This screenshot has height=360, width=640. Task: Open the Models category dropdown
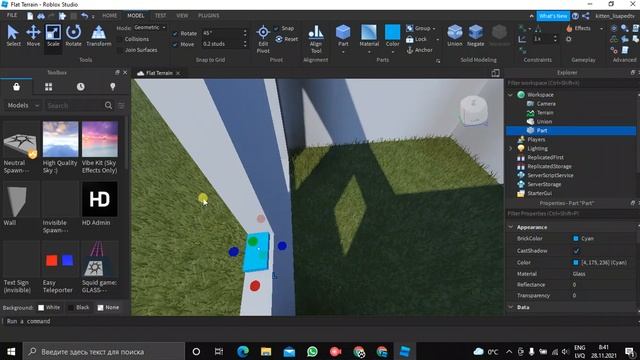[22, 105]
